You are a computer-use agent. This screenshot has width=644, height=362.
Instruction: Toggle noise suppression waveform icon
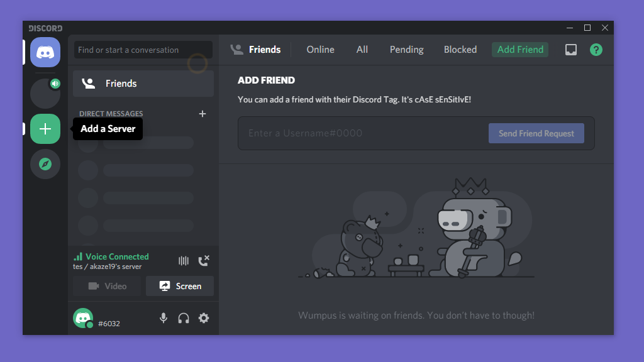[x=184, y=261]
